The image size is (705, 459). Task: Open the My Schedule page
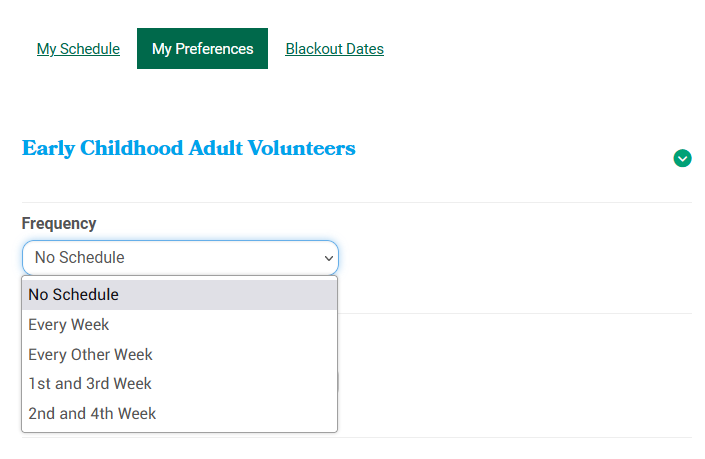(x=78, y=49)
